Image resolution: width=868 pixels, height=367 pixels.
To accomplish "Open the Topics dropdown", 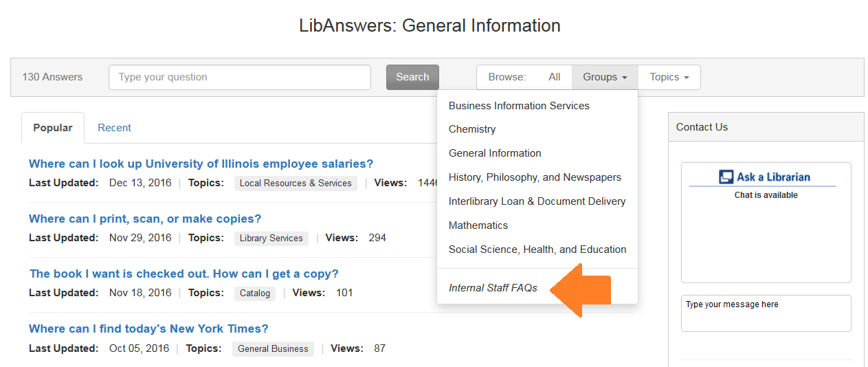I will point(669,77).
